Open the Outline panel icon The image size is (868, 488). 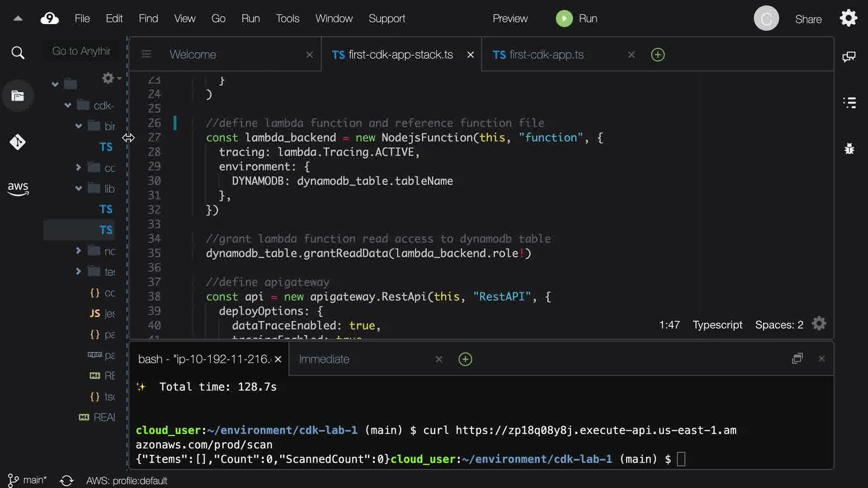pyautogui.click(x=849, y=103)
